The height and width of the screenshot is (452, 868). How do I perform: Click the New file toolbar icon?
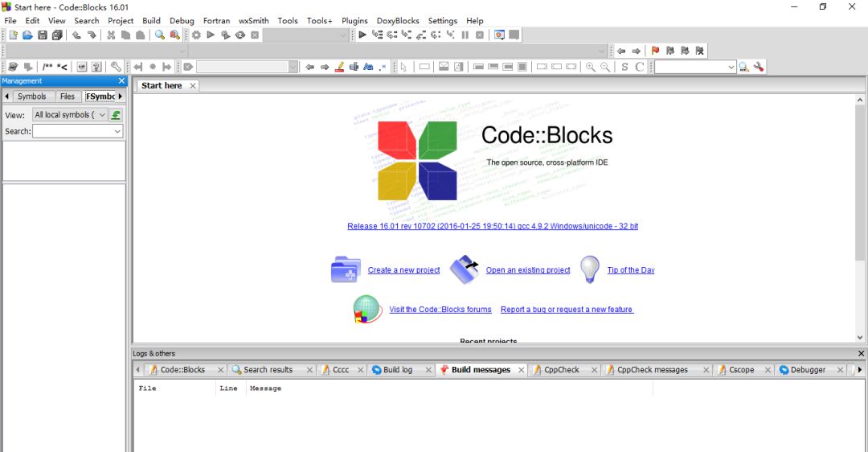coord(14,35)
